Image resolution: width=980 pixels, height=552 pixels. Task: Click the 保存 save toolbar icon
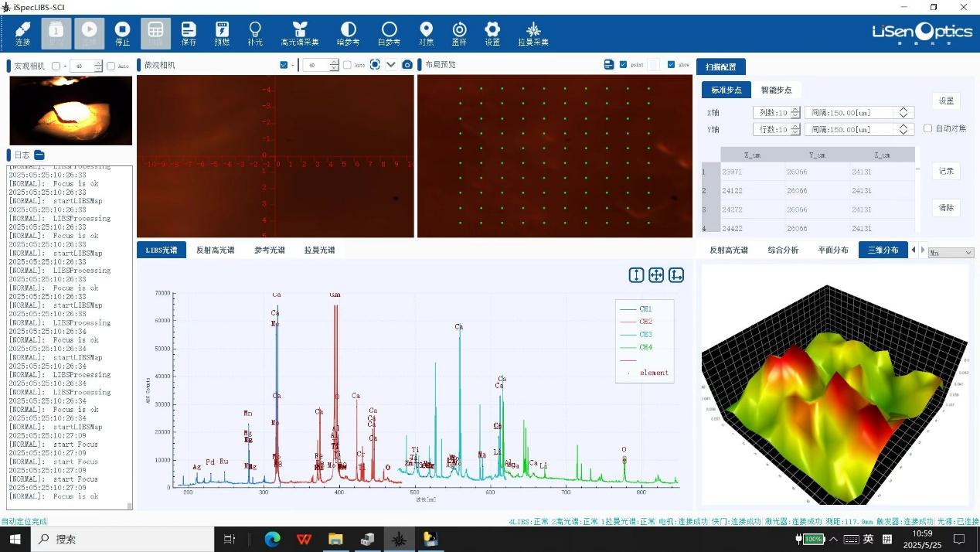tap(189, 32)
